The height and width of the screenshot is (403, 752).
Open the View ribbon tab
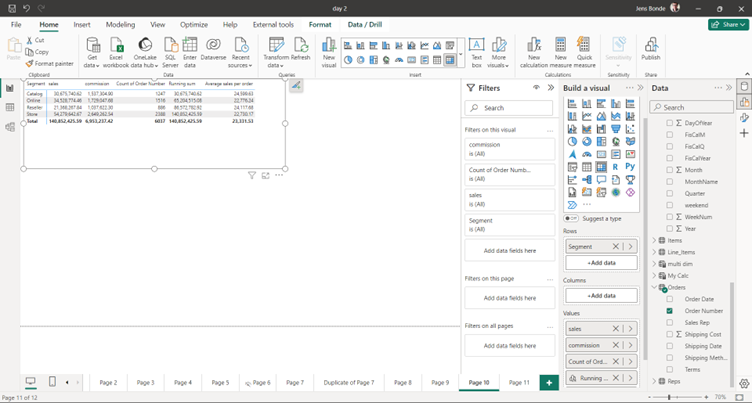pos(158,24)
